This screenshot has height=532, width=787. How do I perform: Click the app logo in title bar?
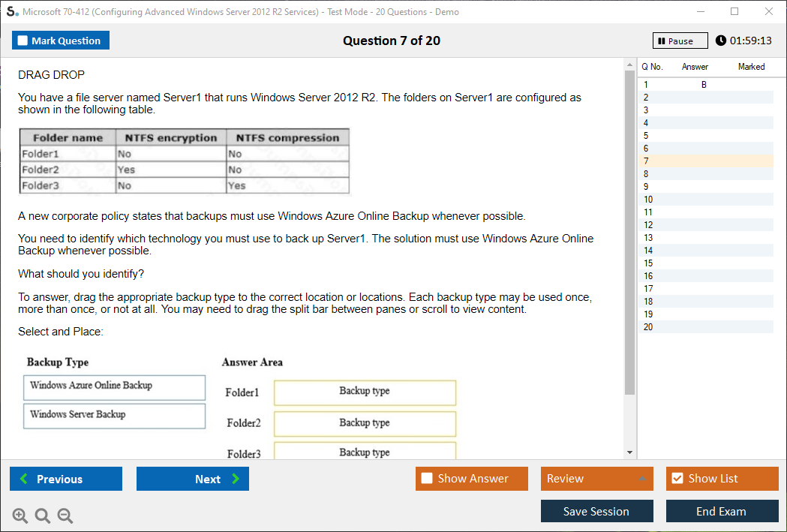click(12, 12)
